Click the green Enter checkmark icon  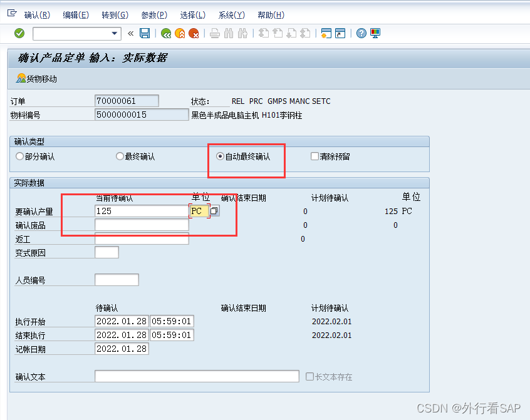(x=19, y=33)
